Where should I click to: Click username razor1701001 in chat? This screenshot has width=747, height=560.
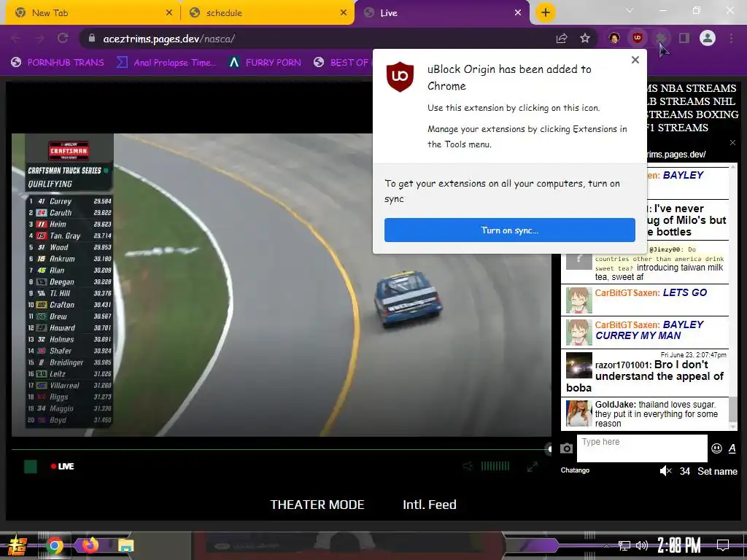(623, 365)
